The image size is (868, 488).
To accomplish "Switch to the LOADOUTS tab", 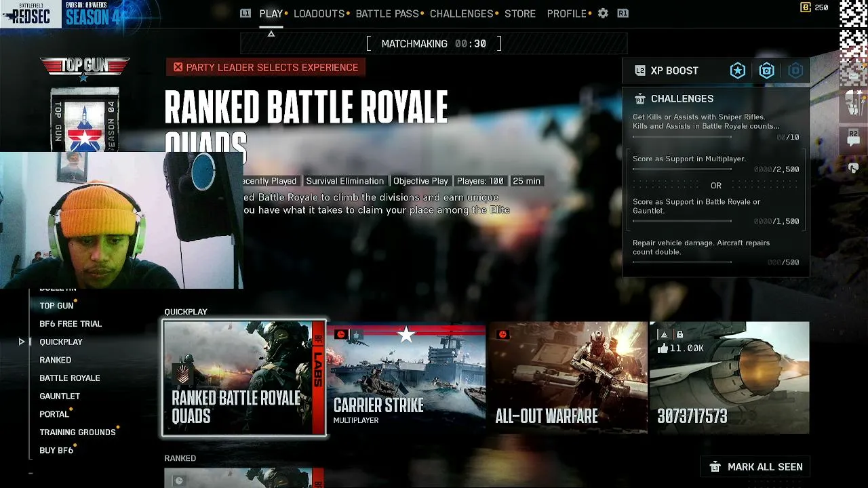I will 319,14.
